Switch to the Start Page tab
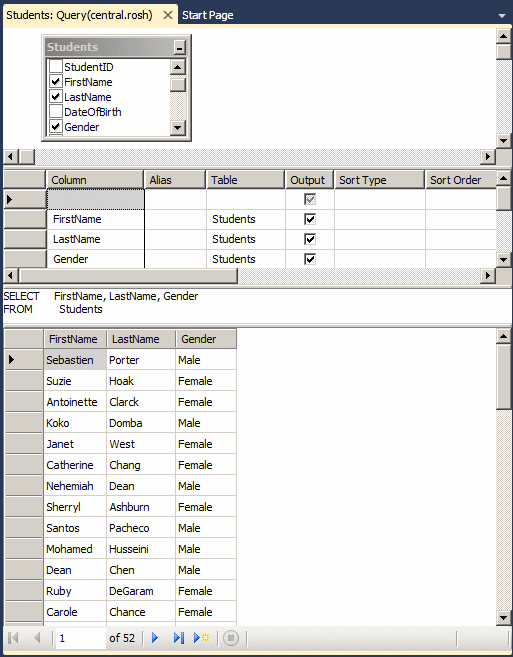The image size is (513, 657). [x=207, y=16]
